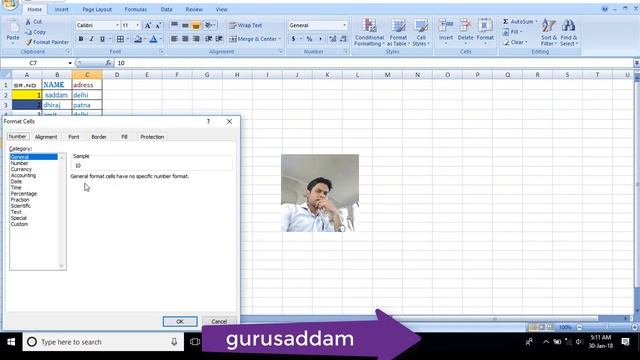Open Format as Table gallery
Screen dimensions: 640x360
[x=398, y=32]
